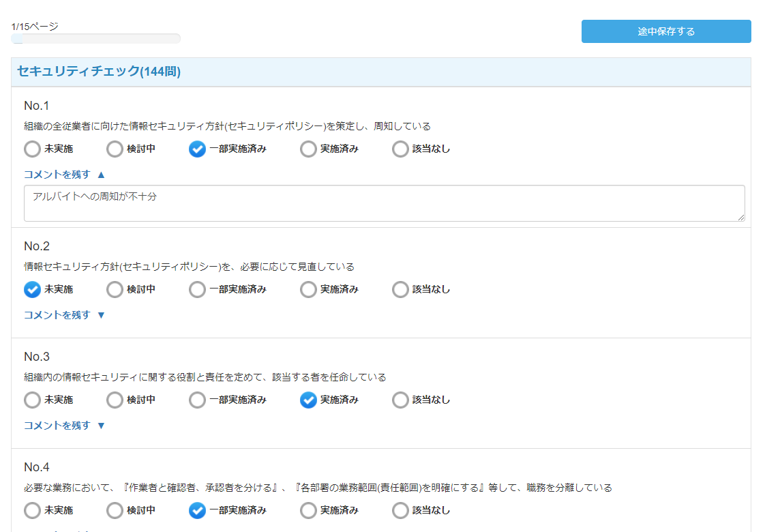Click the セキュリティチェック(144問) heading
Viewport: 765px width, 532px height.
point(99,71)
